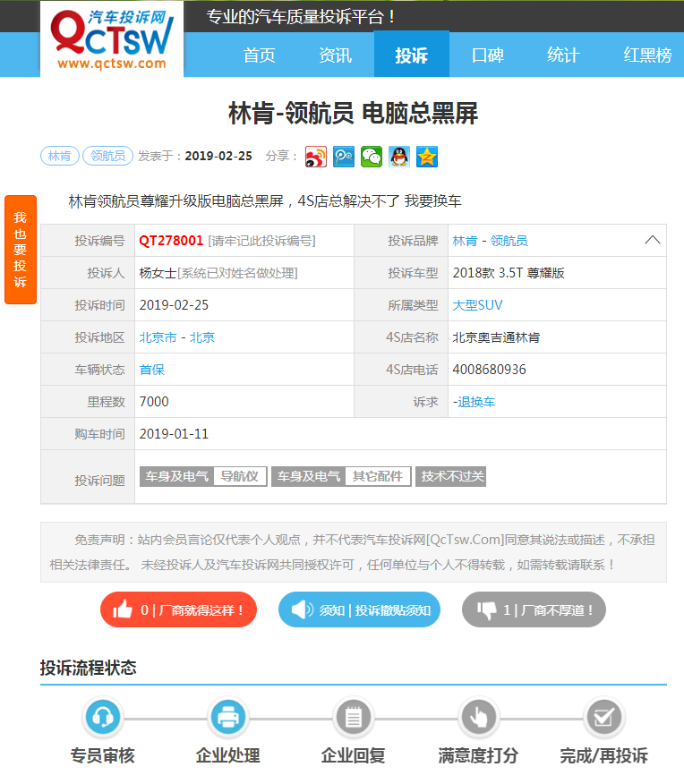
Task: Open the 口碑 navigation tab
Action: point(488,55)
